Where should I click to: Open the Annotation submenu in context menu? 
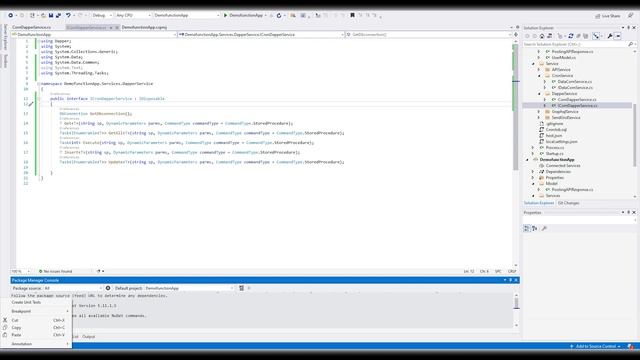[36, 344]
